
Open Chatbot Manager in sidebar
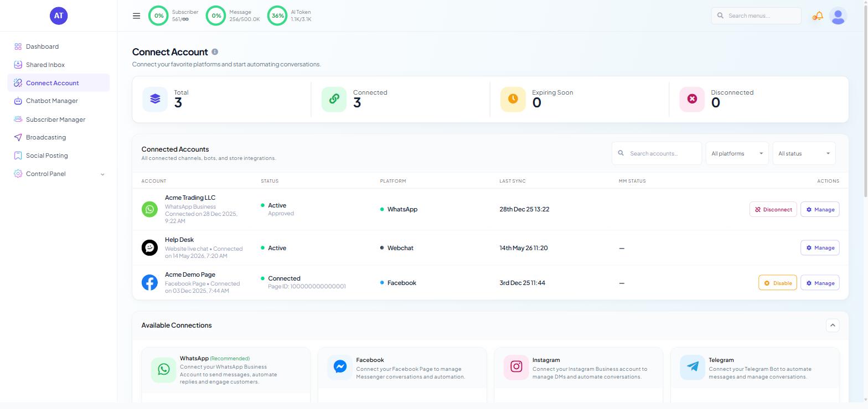(59, 101)
